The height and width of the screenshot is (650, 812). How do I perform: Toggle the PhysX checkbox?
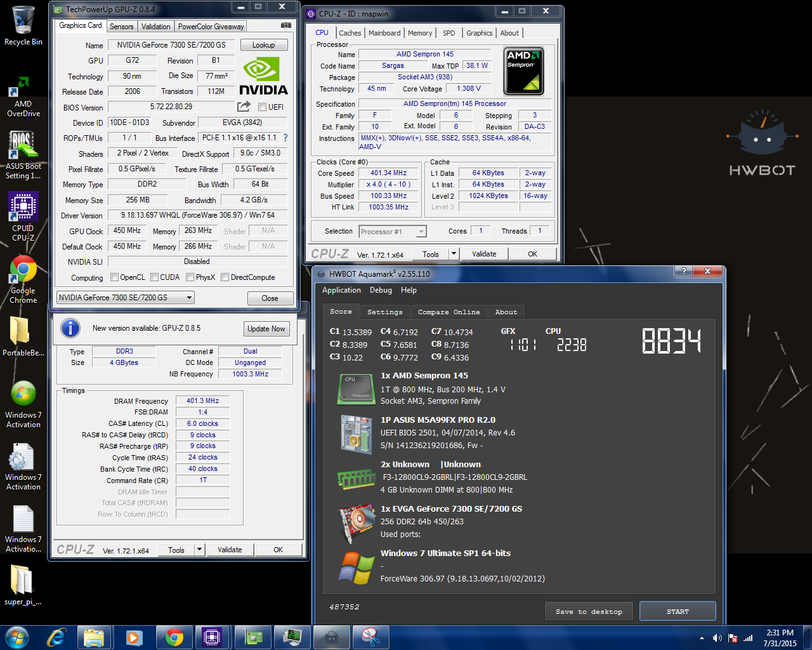190,277
